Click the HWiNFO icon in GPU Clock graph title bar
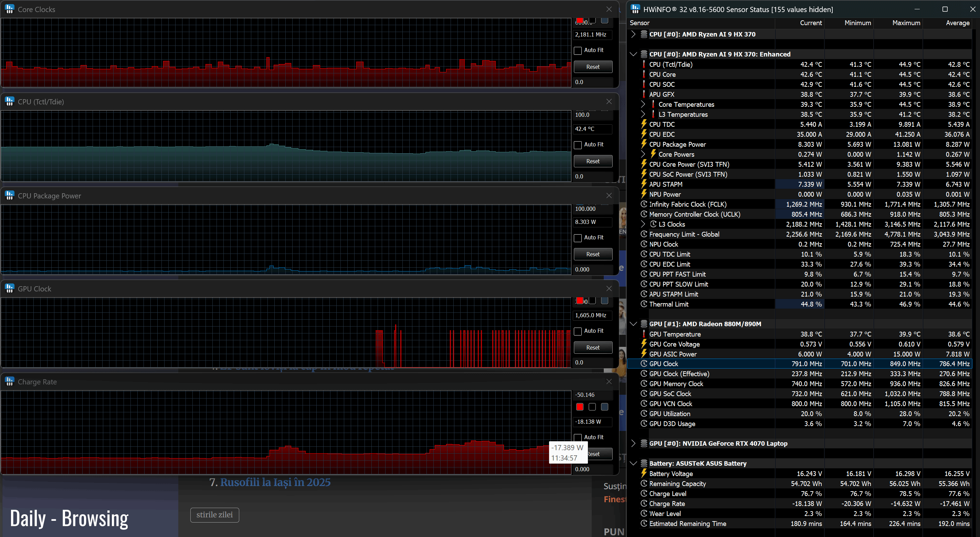 [10, 289]
